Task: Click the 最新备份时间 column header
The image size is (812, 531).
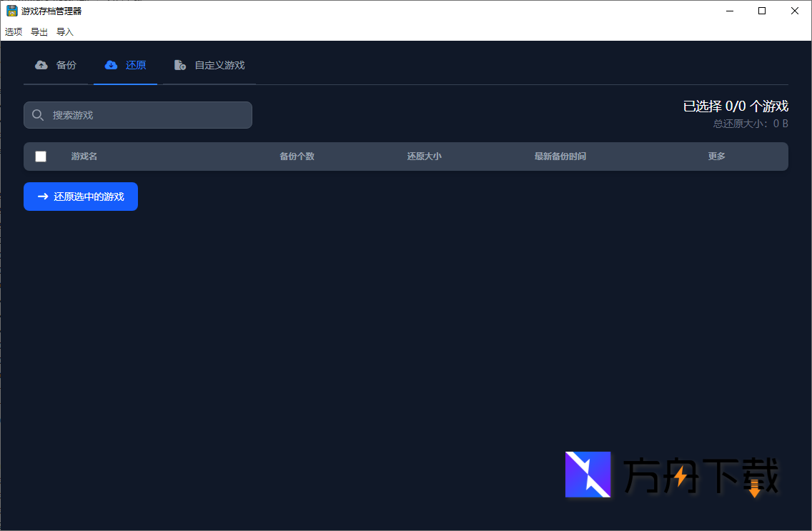Action: pos(559,156)
